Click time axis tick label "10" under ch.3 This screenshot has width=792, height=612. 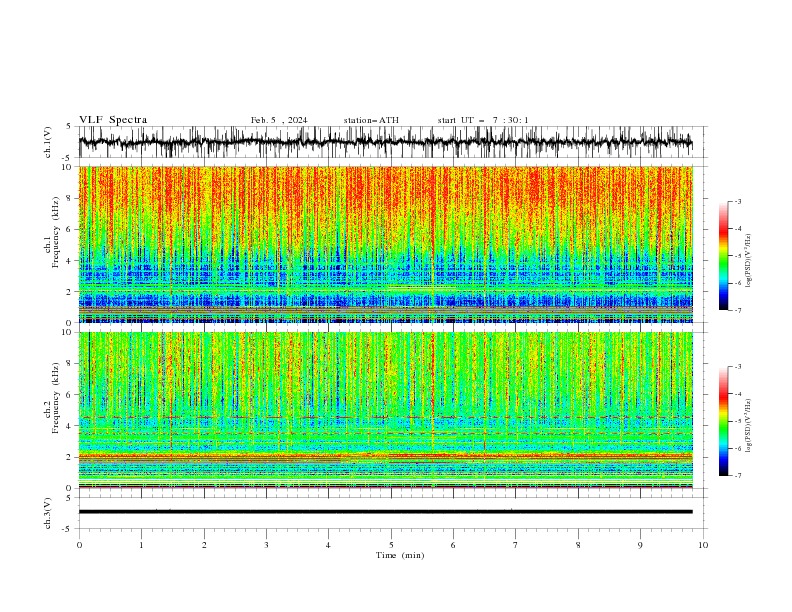(703, 545)
